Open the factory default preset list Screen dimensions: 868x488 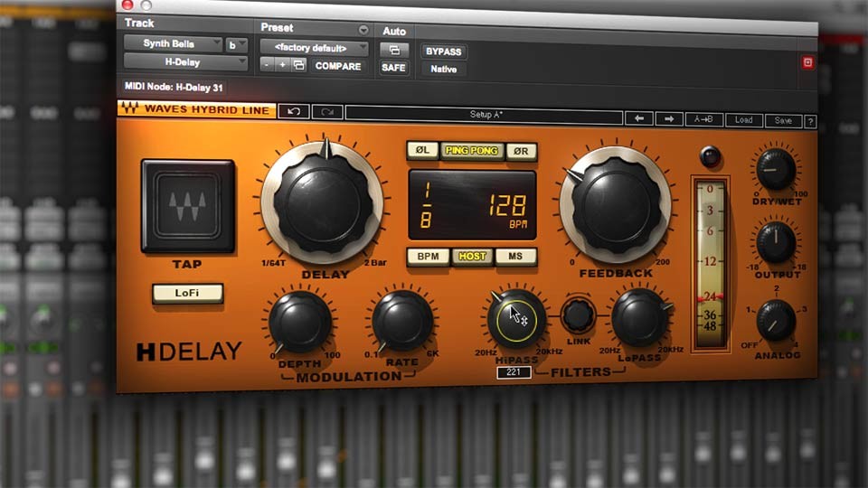coord(315,48)
